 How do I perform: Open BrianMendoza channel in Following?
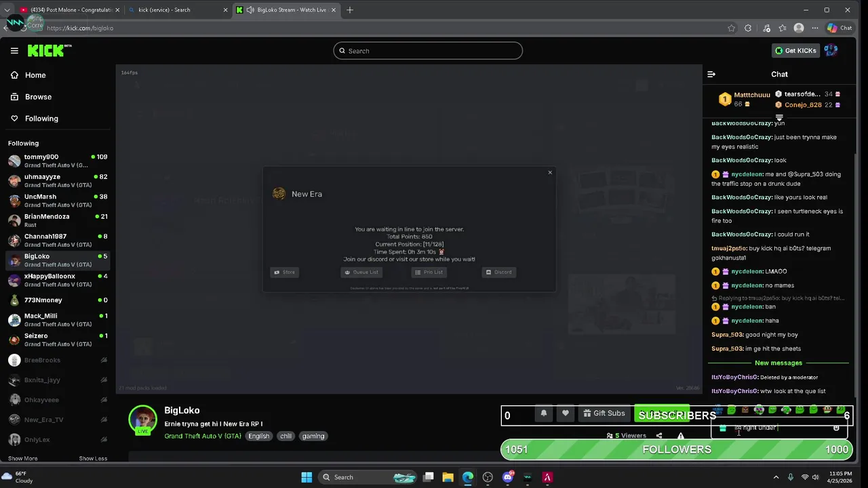pos(58,220)
